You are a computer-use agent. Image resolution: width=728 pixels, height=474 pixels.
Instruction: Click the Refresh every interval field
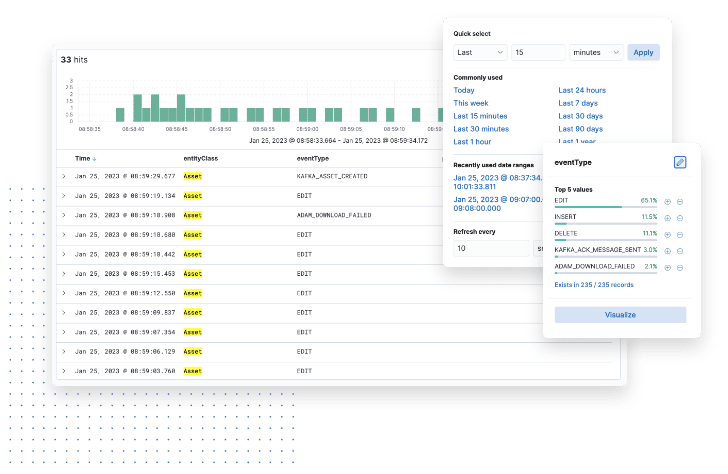[x=491, y=248]
